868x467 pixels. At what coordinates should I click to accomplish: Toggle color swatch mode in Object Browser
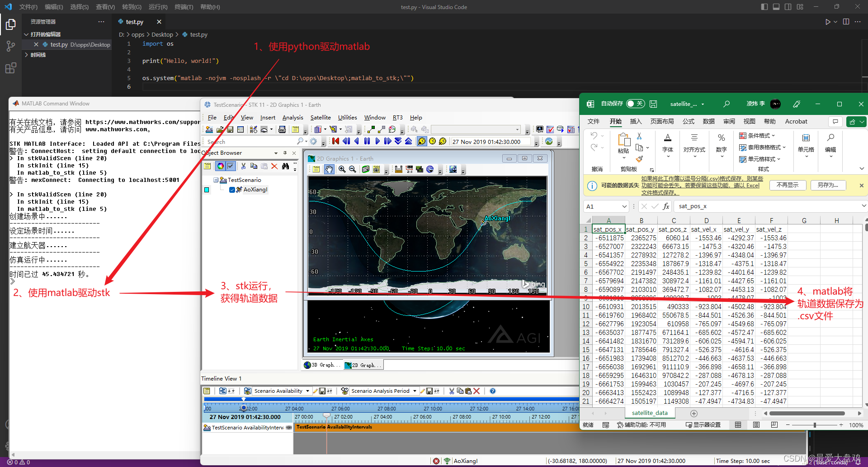[x=220, y=166]
